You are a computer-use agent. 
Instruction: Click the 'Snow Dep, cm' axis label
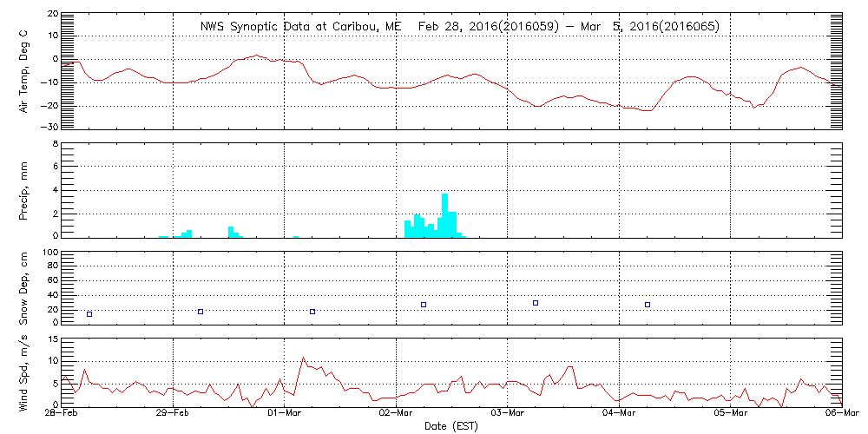(23, 288)
